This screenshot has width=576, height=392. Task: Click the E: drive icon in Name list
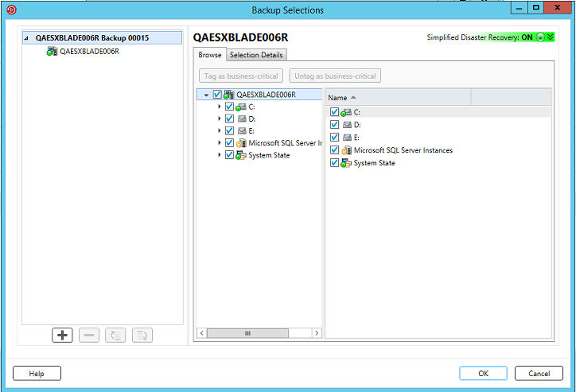(x=347, y=138)
